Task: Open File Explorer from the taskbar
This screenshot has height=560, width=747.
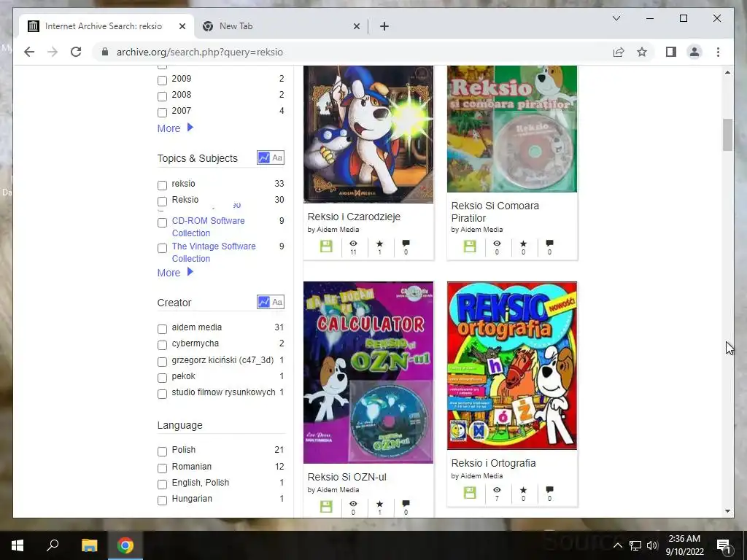Action: pyautogui.click(x=89, y=545)
